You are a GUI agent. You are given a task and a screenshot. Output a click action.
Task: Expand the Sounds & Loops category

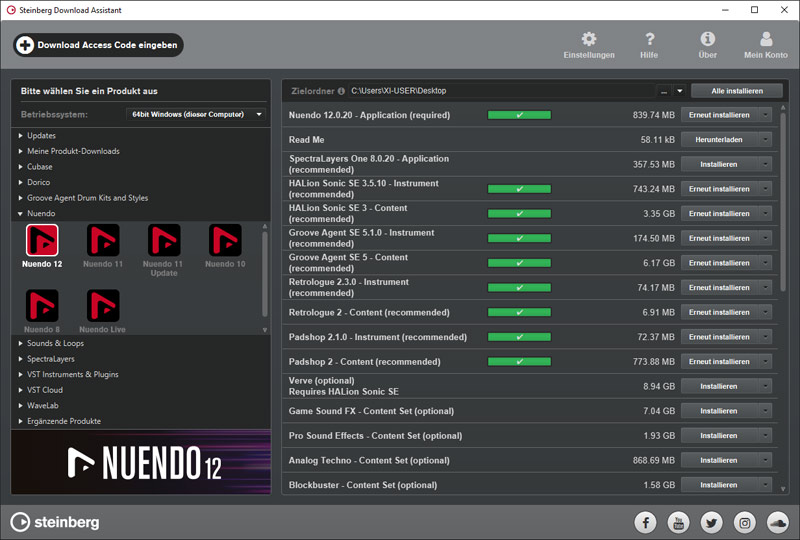pos(20,343)
